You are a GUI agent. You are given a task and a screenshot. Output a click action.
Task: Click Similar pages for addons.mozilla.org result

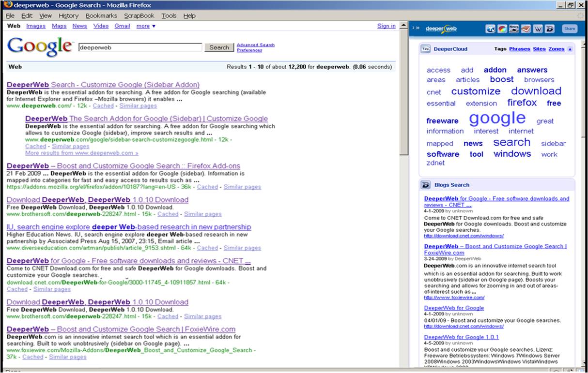tap(242, 187)
